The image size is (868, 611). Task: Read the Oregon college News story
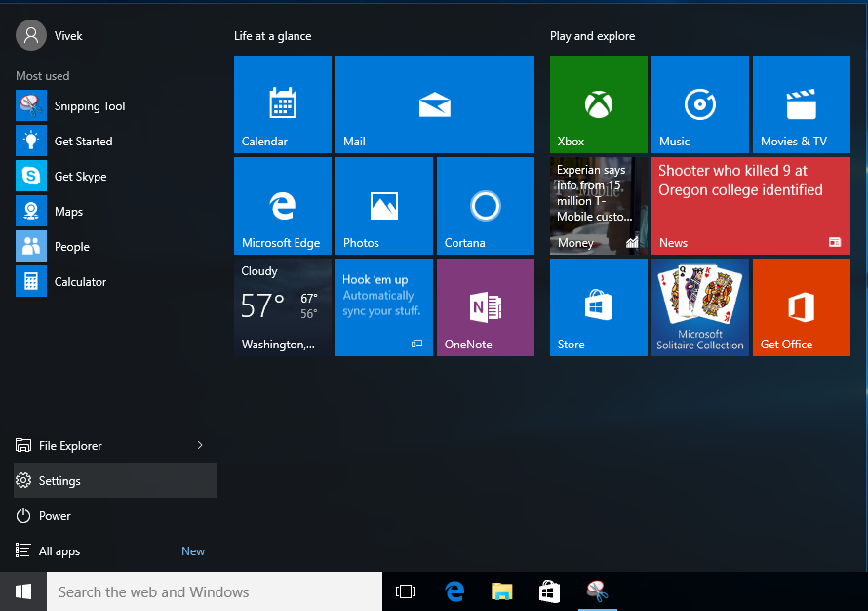pos(750,205)
